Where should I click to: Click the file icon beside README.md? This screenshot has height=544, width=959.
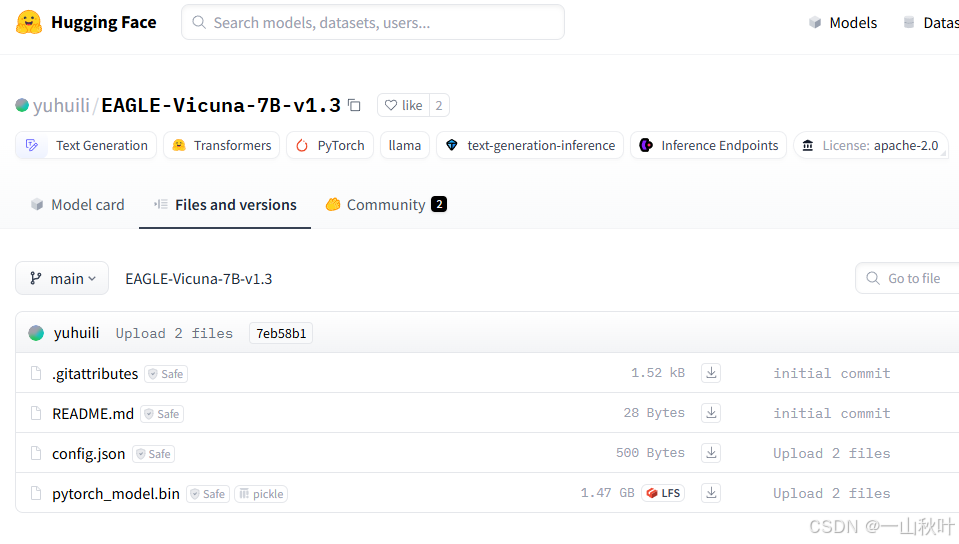click(36, 413)
